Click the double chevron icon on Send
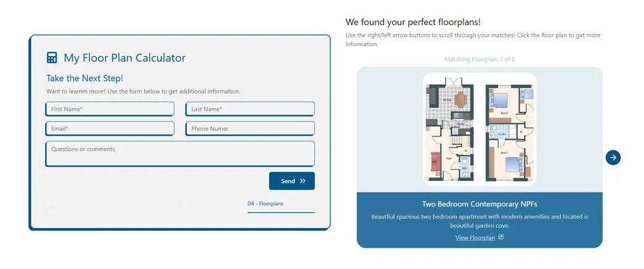Screen dimensions: 644x269 coord(303,181)
